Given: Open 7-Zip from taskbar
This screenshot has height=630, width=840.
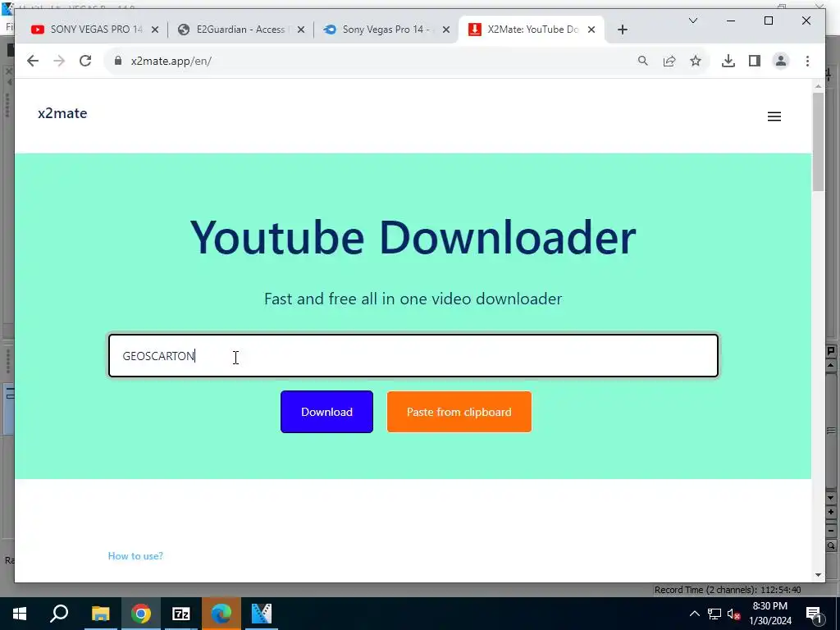Looking at the screenshot, I should (181, 614).
